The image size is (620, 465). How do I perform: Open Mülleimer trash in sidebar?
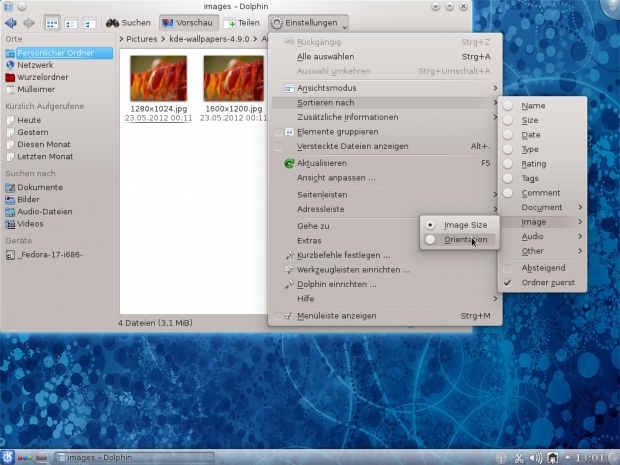coord(39,89)
